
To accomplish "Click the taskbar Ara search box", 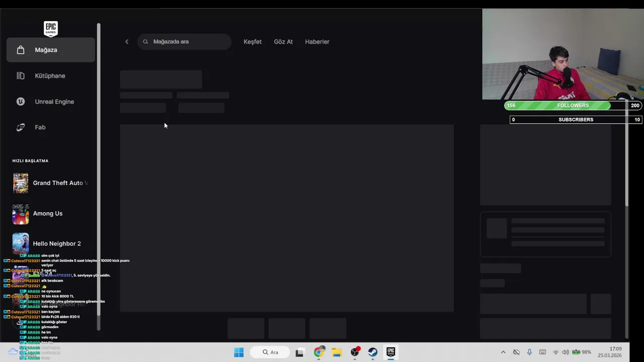I will tap(270, 352).
